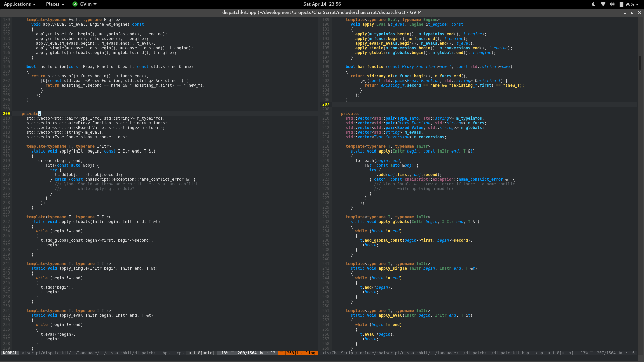Click the GVim logo in top bar
This screenshot has width=644, height=362.
tap(75, 4)
